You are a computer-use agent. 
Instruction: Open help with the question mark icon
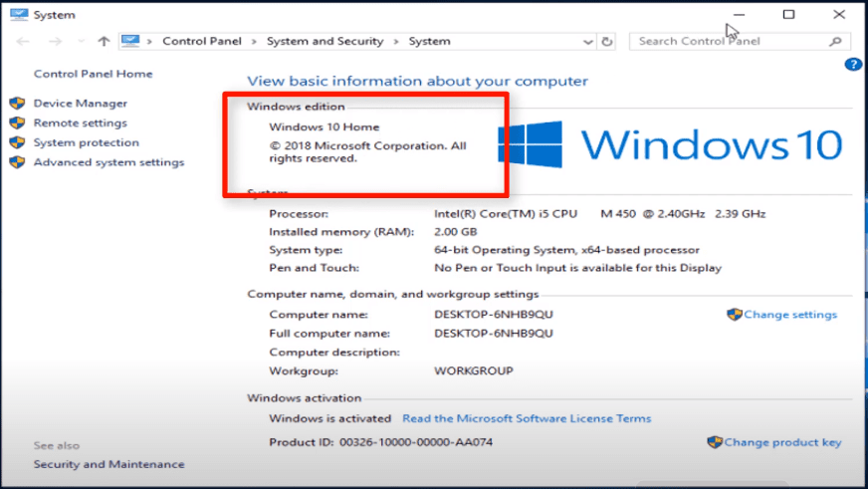point(853,65)
